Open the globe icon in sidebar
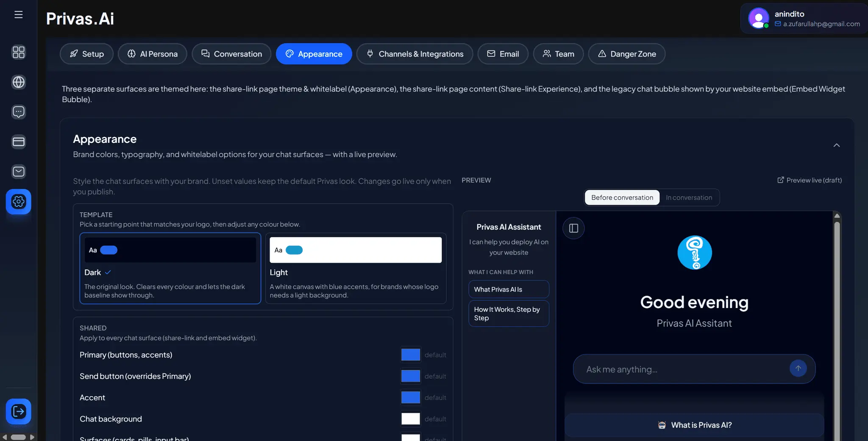 pyautogui.click(x=19, y=82)
